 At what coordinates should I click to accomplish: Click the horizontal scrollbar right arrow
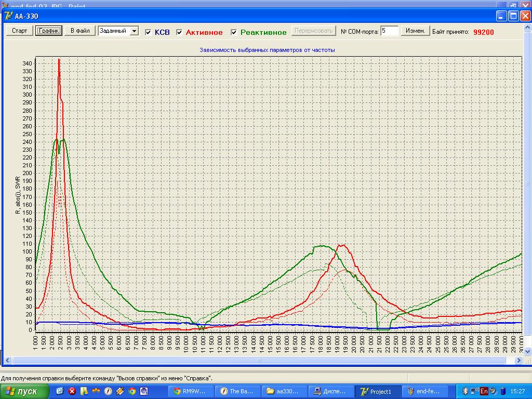[x=518, y=361]
